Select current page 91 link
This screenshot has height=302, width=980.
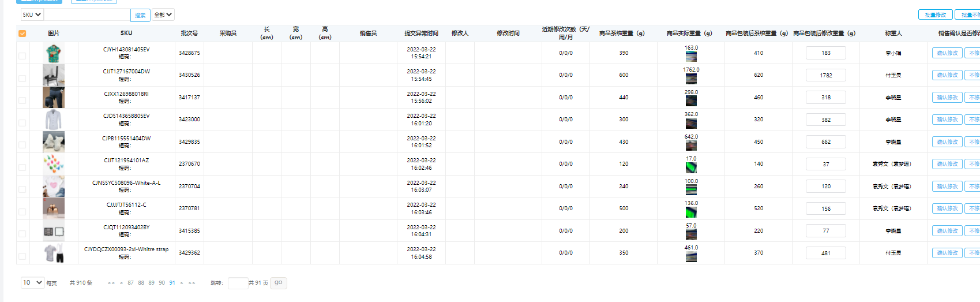click(x=172, y=283)
